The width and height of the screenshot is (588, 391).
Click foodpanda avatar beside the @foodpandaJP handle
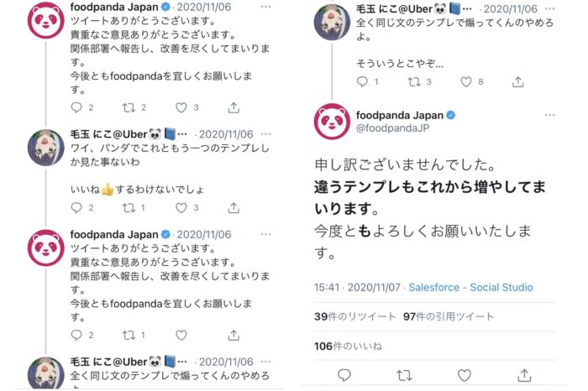pyautogui.click(x=332, y=122)
